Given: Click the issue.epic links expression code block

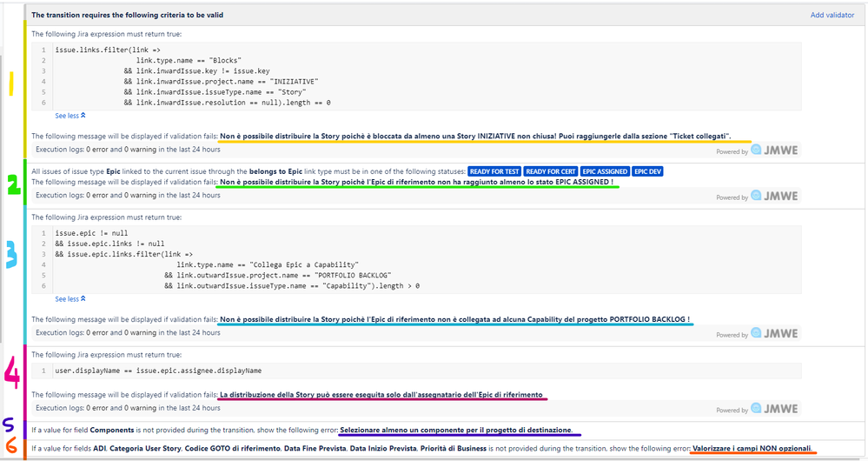Looking at the screenshot, I should pyautogui.click(x=416, y=260).
